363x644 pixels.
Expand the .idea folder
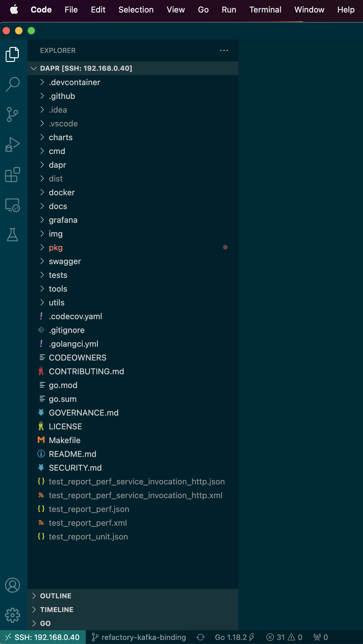coord(133,110)
